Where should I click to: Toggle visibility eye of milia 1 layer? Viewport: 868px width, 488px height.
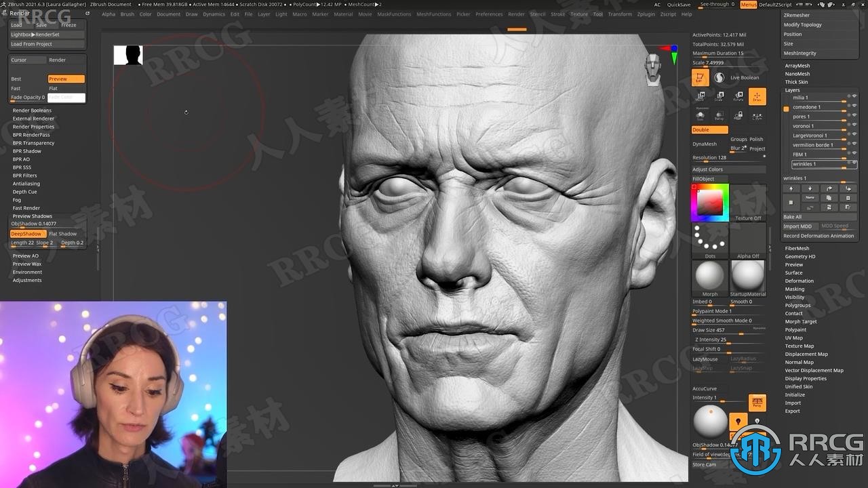click(854, 97)
